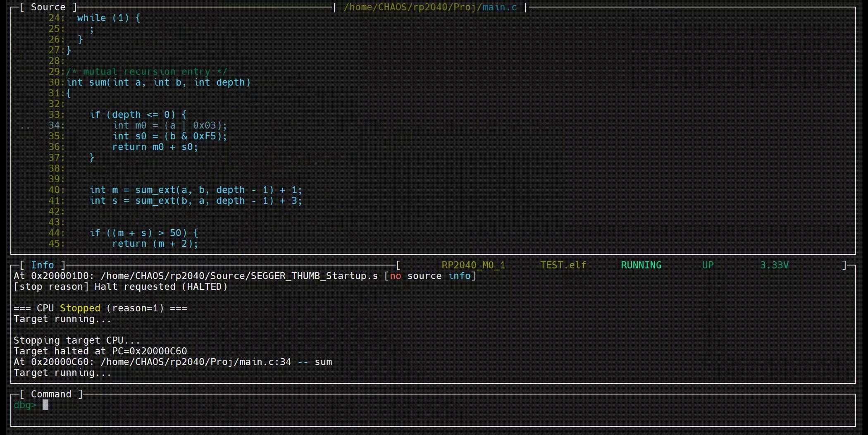868x435 pixels.
Task: Select the Source panel title
Action: pos(48,7)
